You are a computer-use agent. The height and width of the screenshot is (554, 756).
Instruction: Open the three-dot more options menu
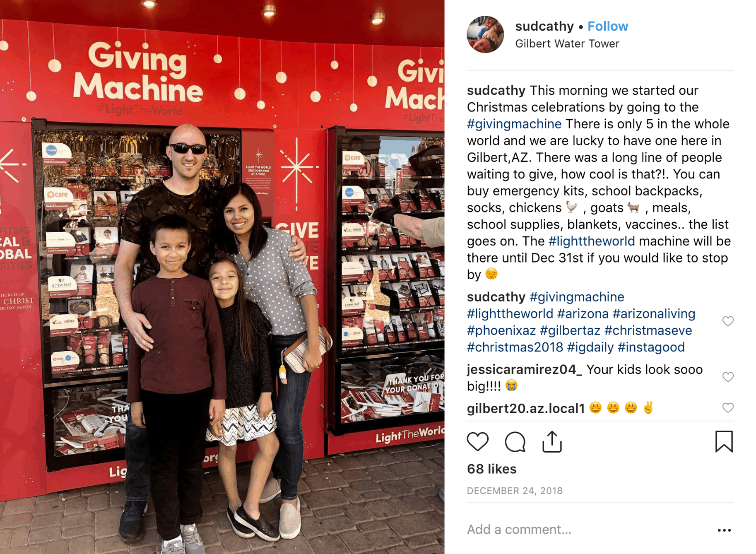coord(724,530)
